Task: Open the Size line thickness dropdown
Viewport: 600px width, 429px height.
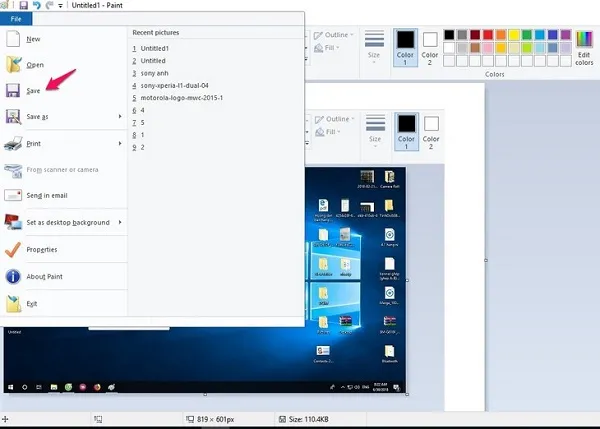Action: [375, 47]
